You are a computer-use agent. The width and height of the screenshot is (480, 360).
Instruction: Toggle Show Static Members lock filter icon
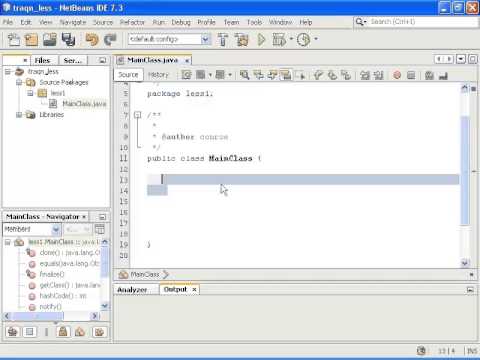(x=63, y=332)
